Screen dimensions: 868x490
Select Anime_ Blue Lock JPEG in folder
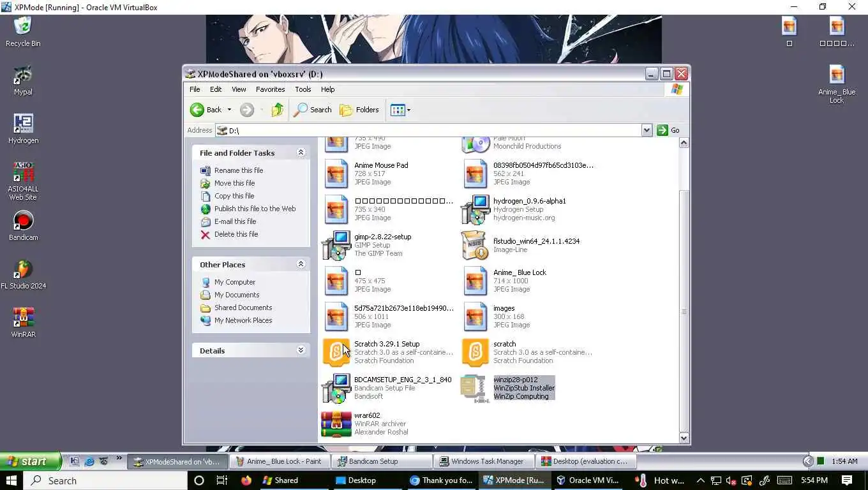(504, 281)
